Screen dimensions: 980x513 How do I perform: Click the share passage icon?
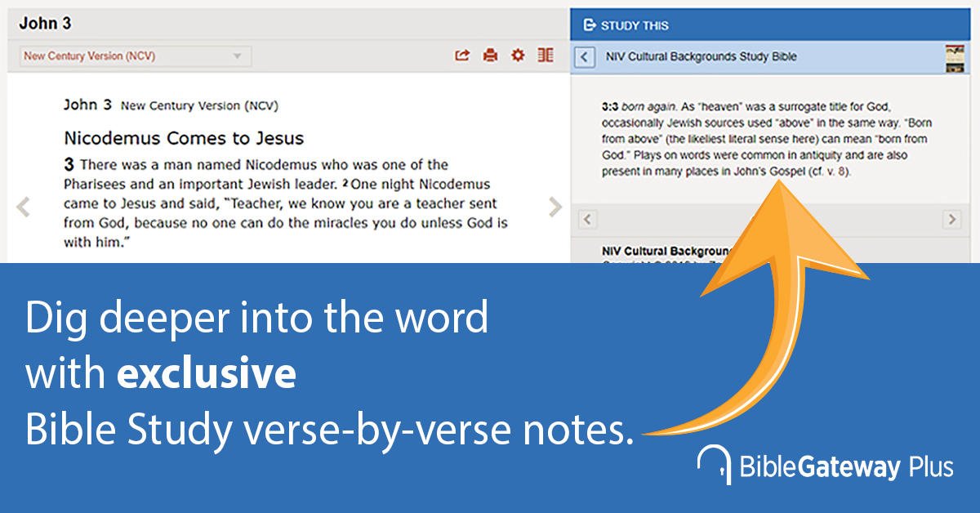[x=462, y=56]
